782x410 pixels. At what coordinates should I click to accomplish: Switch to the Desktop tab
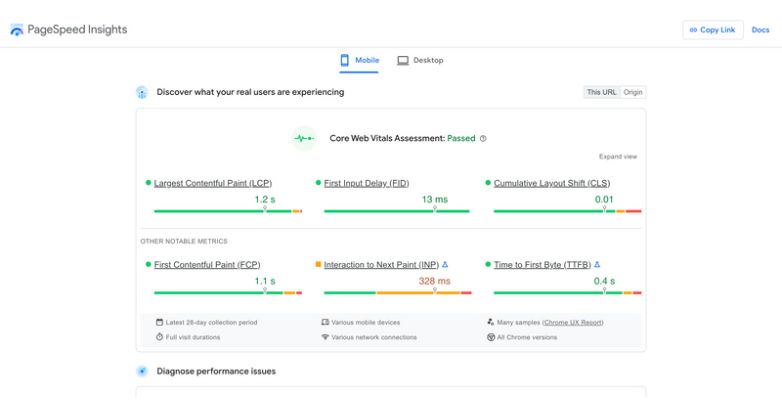pos(420,60)
